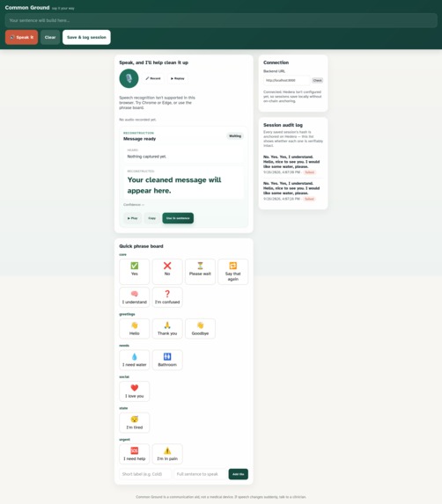Select the Say that again tile

pyautogui.click(x=233, y=272)
